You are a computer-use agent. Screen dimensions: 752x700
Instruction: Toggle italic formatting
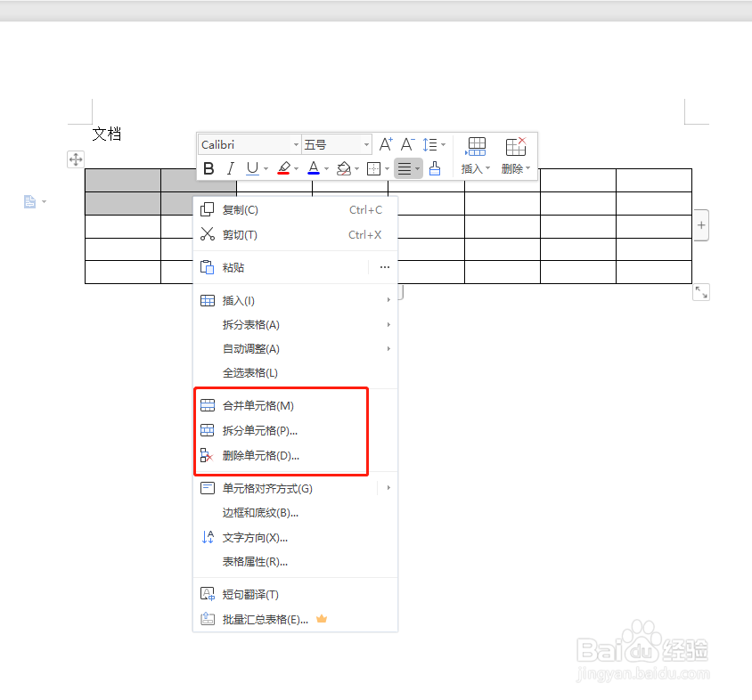230,168
